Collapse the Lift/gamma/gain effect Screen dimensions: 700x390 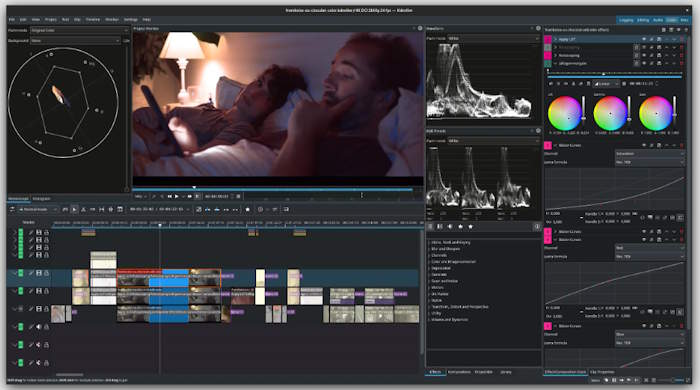556,63
